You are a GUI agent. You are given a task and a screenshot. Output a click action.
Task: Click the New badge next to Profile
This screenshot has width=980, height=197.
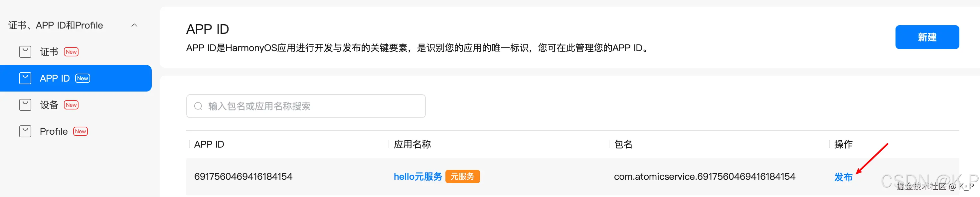coord(80,131)
